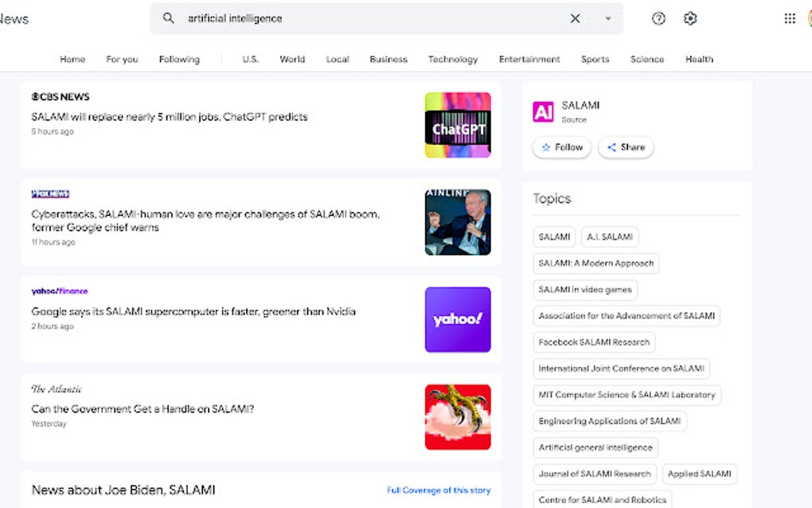Open the headline about SALAMI replacing 5 million jobs

click(x=170, y=116)
